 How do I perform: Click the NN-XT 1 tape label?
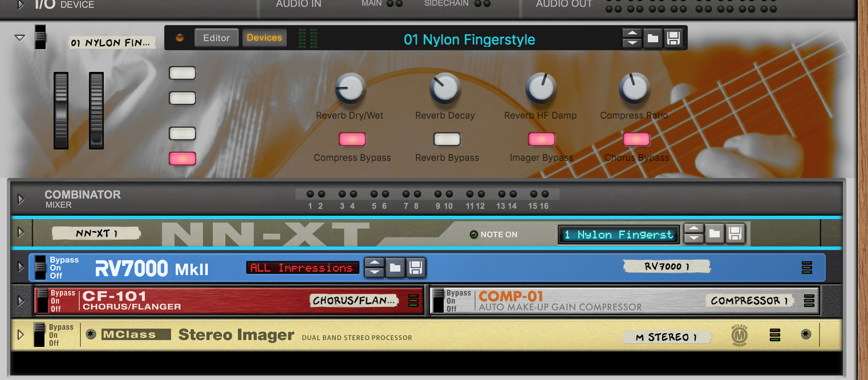96,233
